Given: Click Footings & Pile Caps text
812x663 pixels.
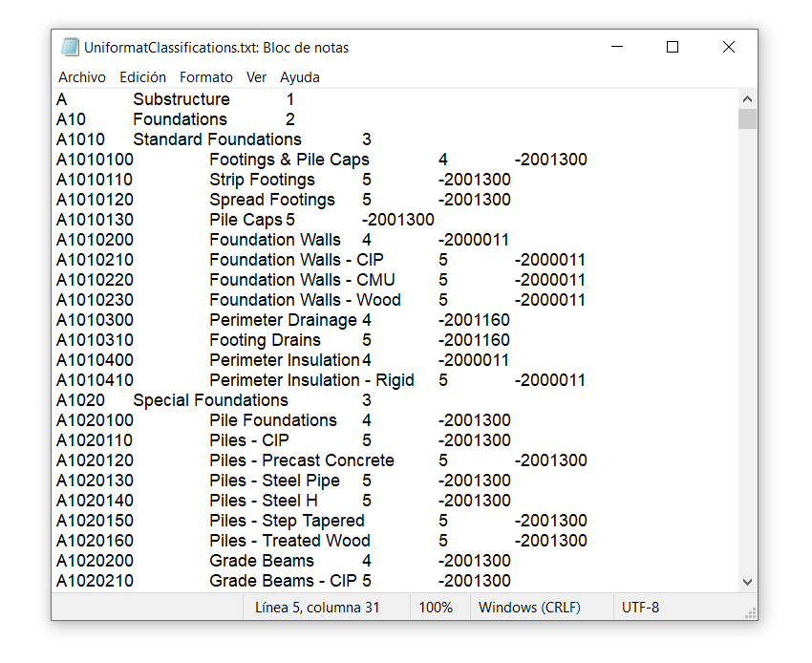Looking at the screenshot, I should pyautogui.click(x=288, y=160).
